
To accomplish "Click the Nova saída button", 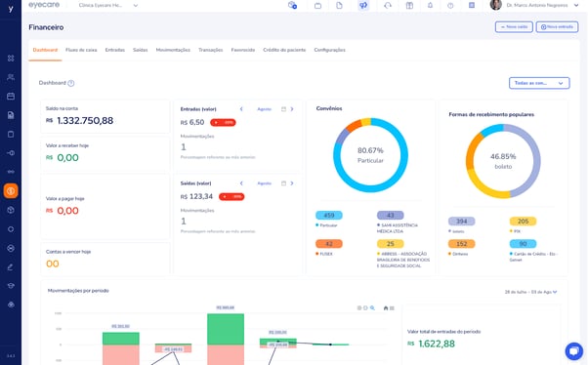I will coord(514,27).
